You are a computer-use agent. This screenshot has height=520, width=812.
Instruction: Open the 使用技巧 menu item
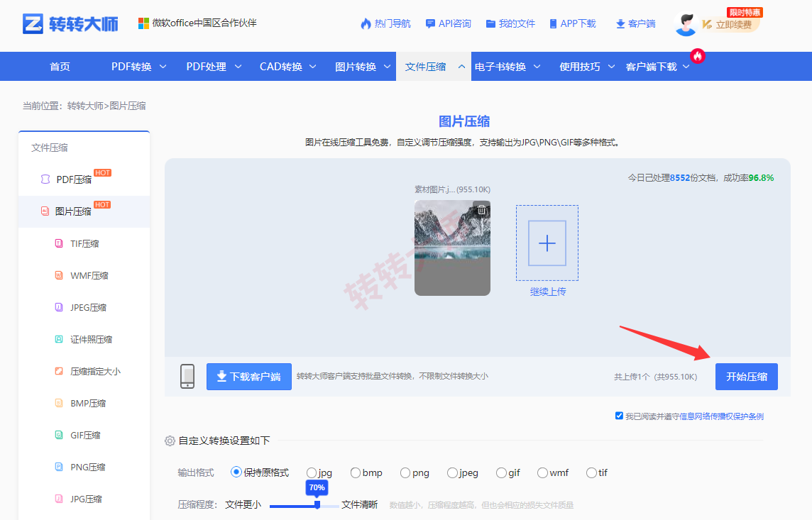click(579, 66)
